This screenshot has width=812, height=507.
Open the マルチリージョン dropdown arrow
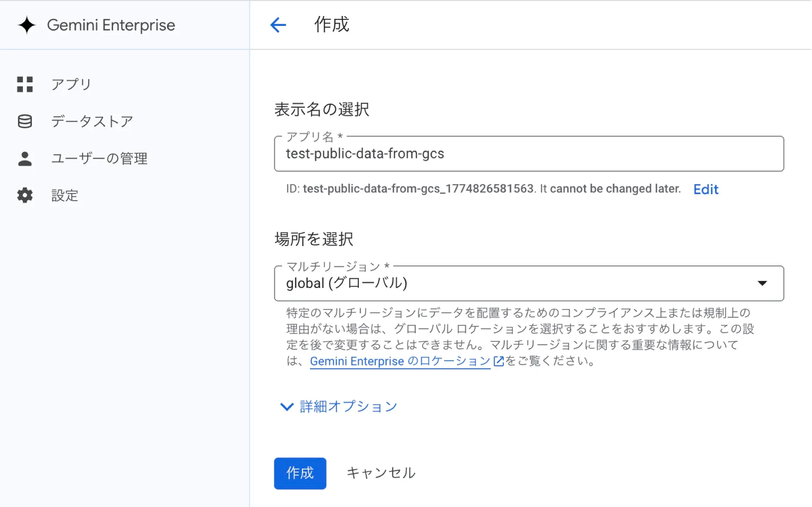point(762,283)
